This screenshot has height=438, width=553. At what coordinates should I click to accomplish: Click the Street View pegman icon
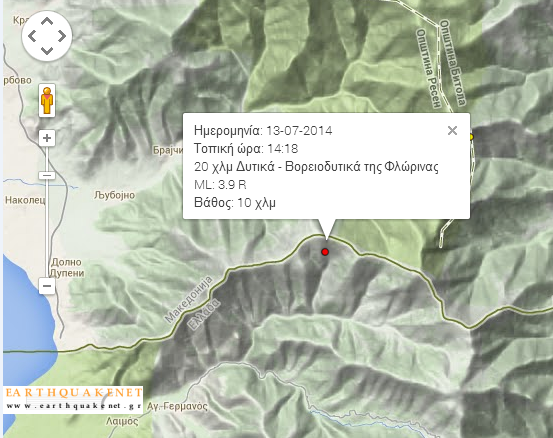47,101
